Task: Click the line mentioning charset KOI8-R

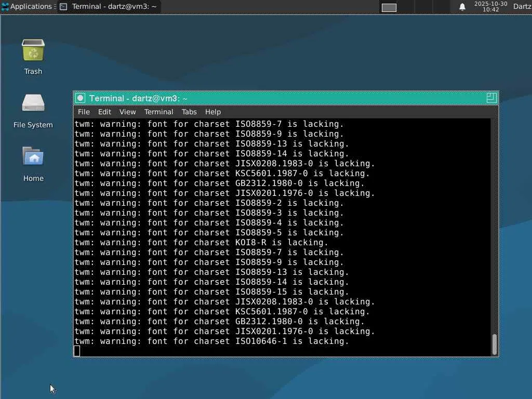Action: click(x=201, y=242)
